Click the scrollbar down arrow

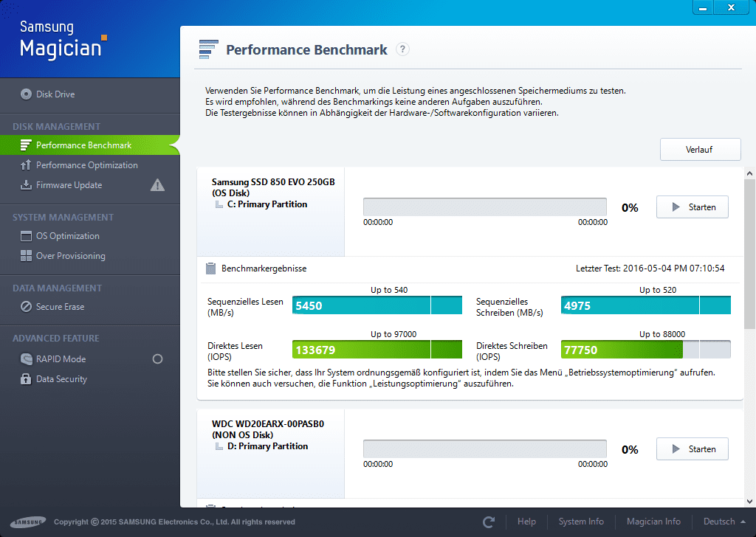[x=749, y=502]
